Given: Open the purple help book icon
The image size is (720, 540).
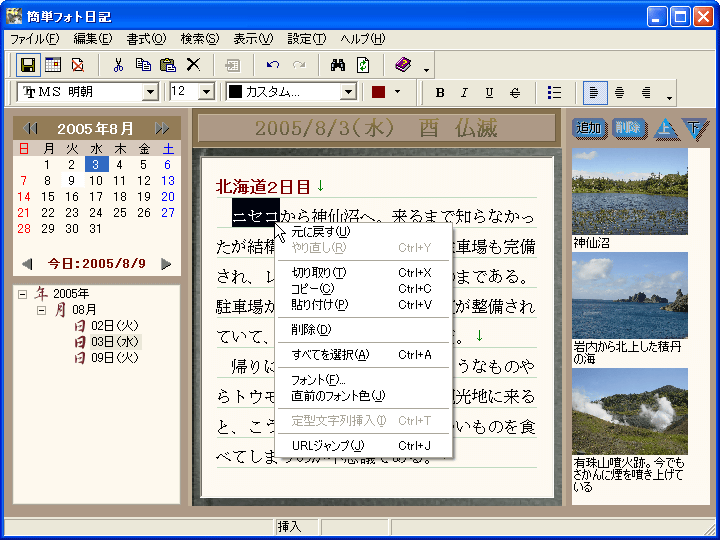Looking at the screenshot, I should 403,65.
